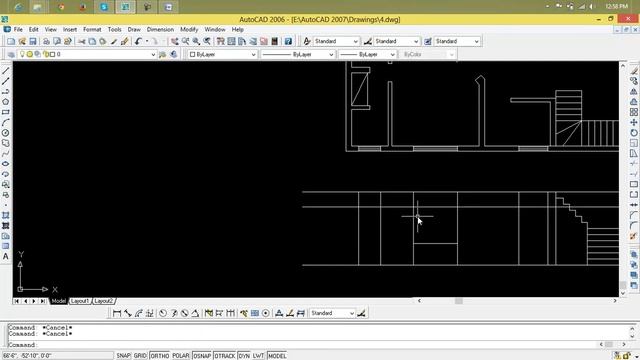Viewport: 640px width, 360px height.
Task: Open the File menu
Action: click(x=18, y=29)
